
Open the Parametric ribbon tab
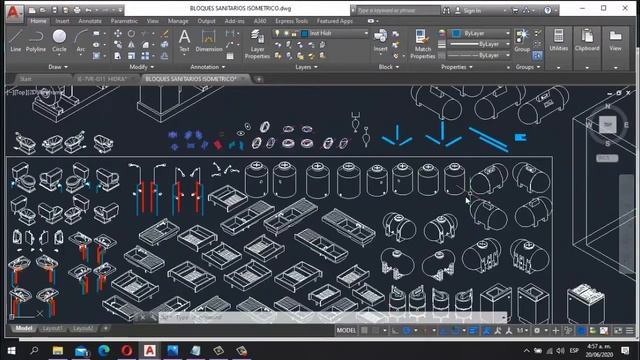pos(124,21)
